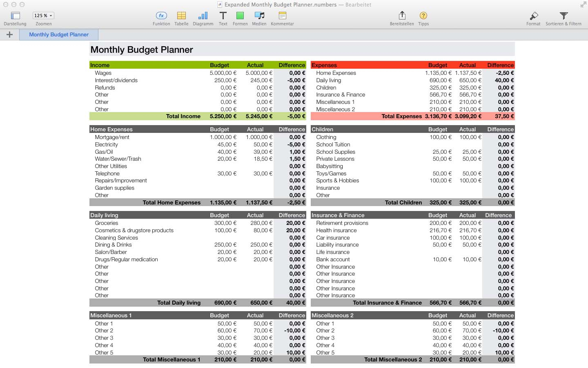
Task: Open the Medien media browser
Action: point(259,16)
